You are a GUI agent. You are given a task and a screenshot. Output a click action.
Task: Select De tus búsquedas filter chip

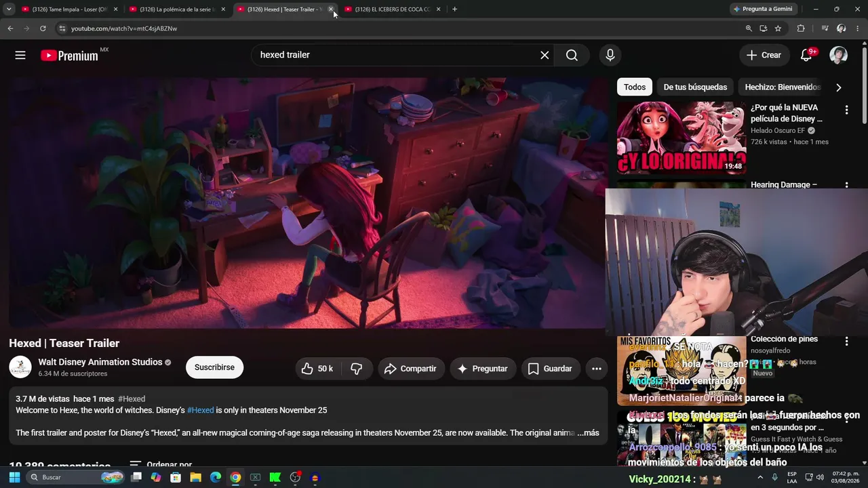[695, 87]
